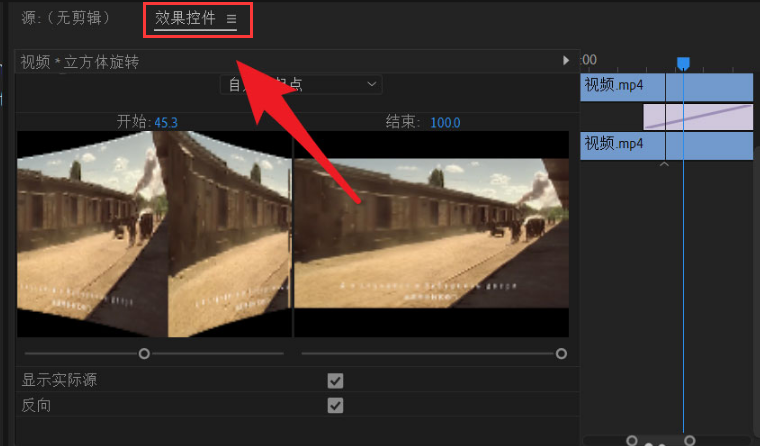Click the small caret below the lower clip
760x446 pixels.
coord(664,164)
